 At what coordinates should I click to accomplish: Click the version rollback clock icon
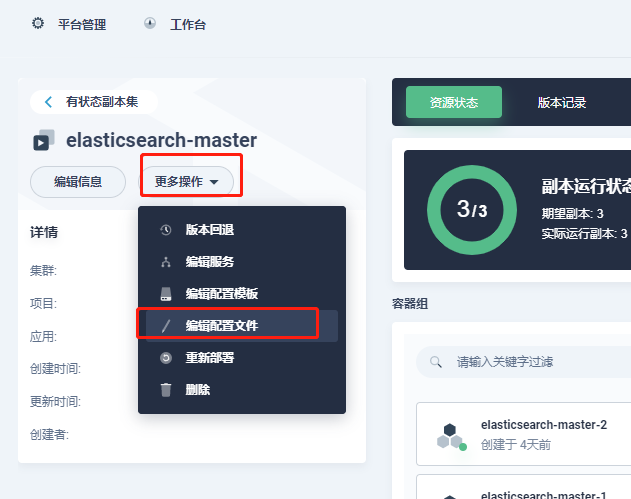pos(166,230)
